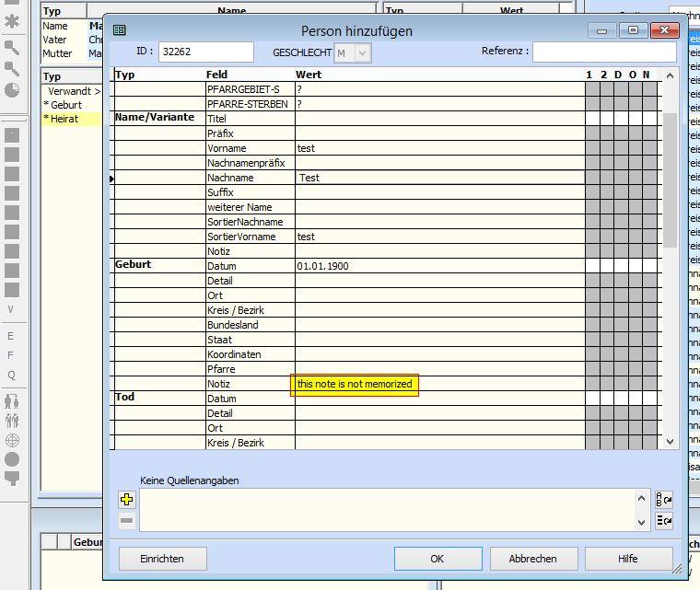Toggle the column 2 flag in the Titel row
Image resolution: width=700 pixels, height=590 pixels.
tap(607, 119)
